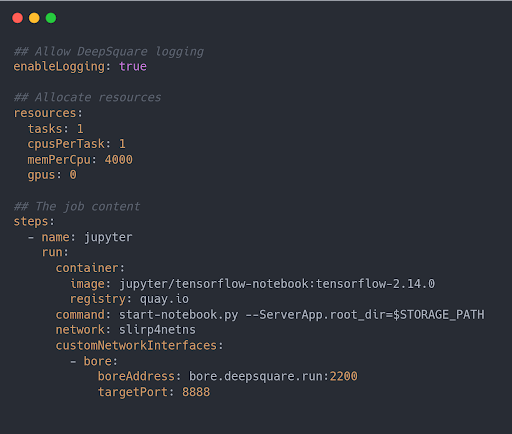
Task: Click the 'registry' key
Action: (x=98, y=299)
